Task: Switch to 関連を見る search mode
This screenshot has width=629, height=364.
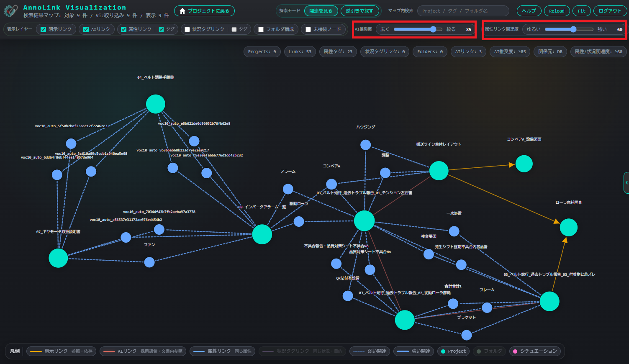Action: tap(321, 11)
